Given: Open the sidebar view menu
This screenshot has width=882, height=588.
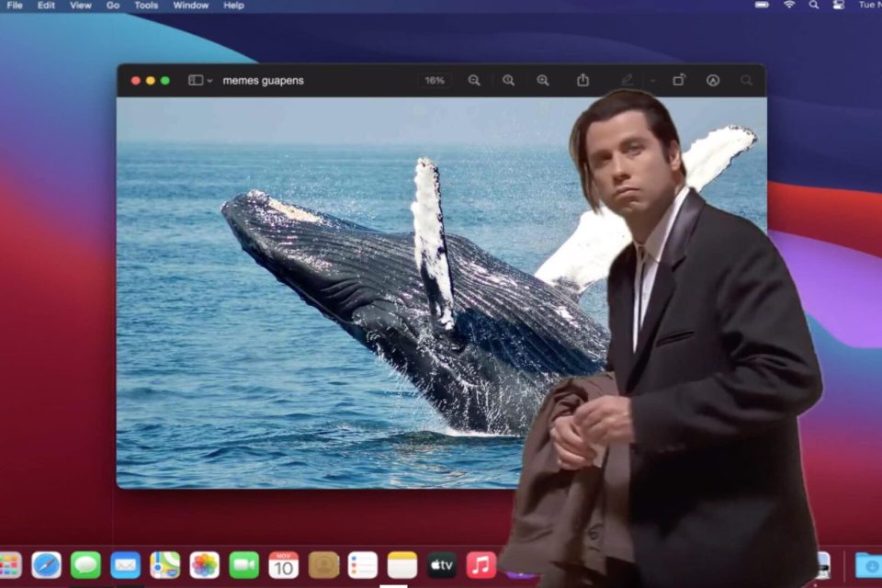Looking at the screenshot, I should click(199, 81).
